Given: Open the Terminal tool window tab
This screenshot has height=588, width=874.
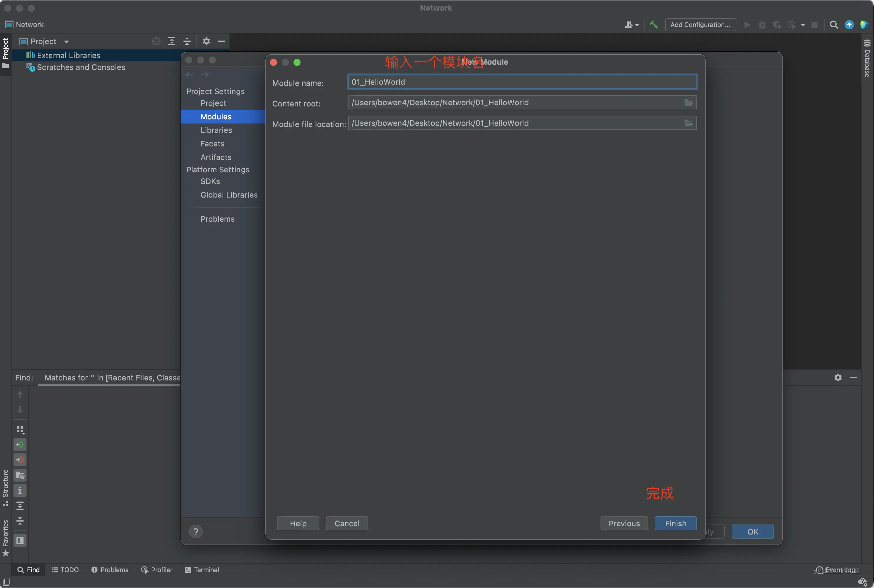Looking at the screenshot, I should [202, 570].
